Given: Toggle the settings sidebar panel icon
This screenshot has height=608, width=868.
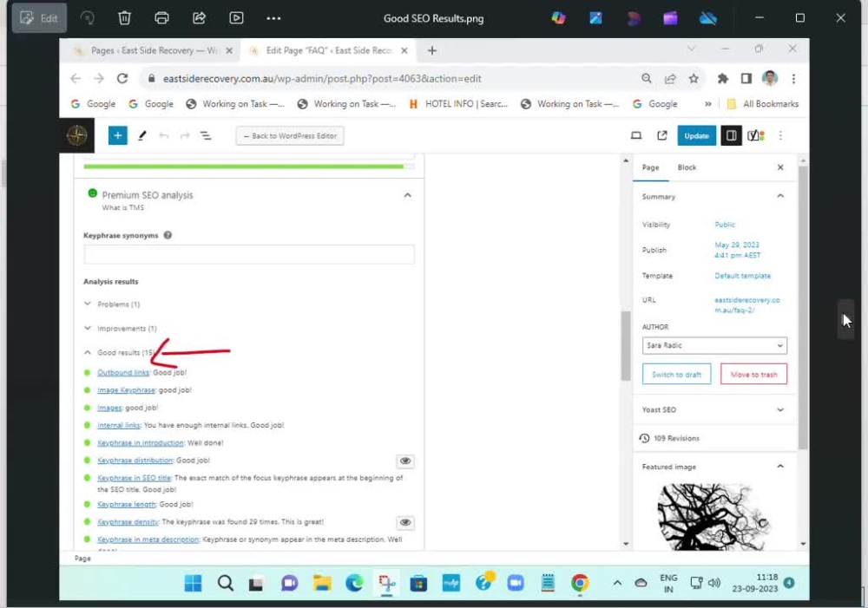Looking at the screenshot, I should point(731,135).
